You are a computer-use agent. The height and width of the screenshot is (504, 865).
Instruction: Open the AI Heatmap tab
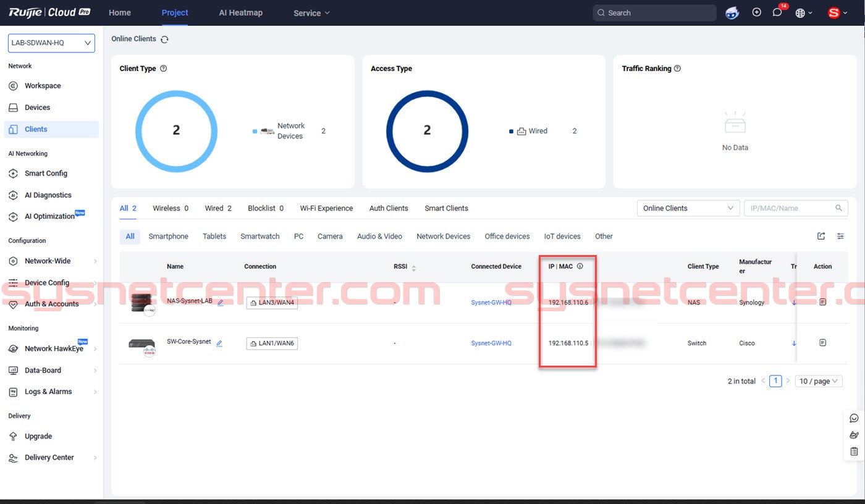240,12
